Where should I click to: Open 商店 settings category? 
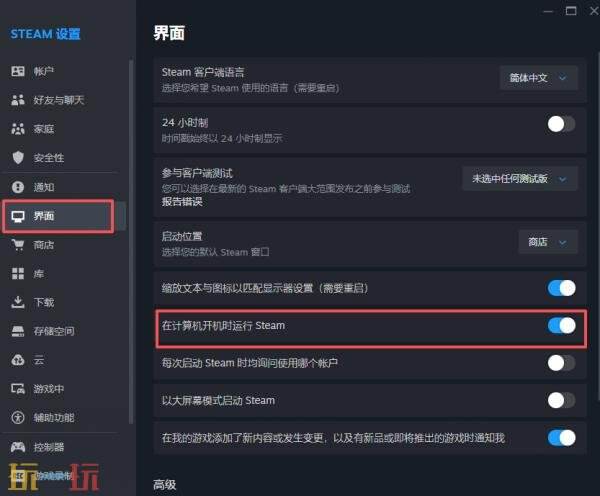point(64,245)
